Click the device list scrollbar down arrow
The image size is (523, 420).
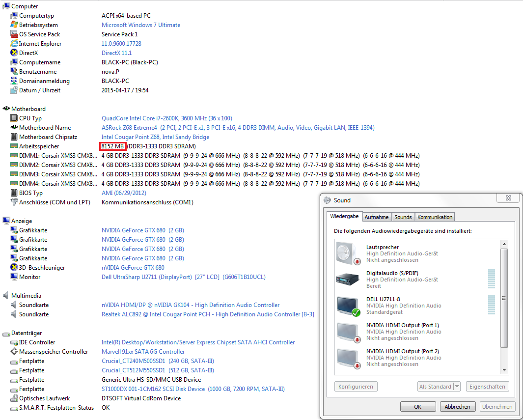504,370
